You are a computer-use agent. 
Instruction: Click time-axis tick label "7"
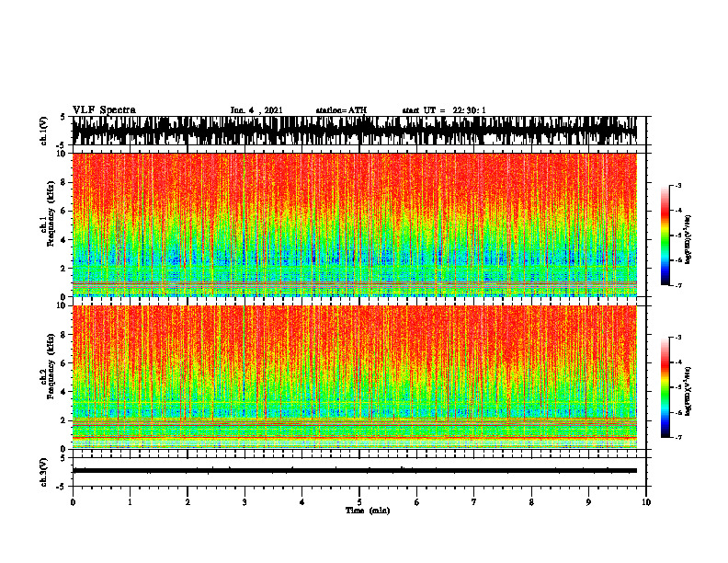pos(474,502)
